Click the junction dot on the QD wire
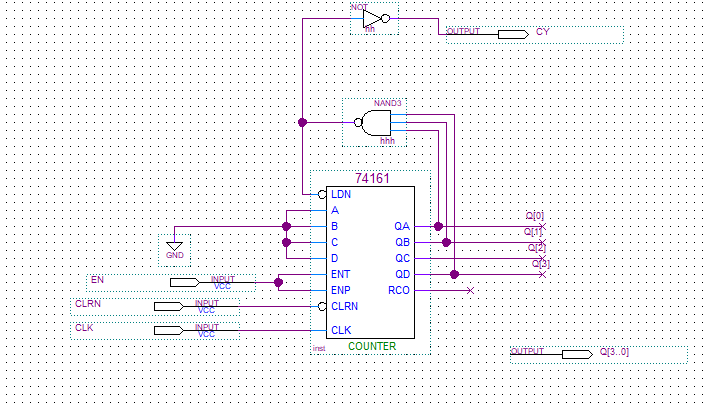The width and height of the screenshot is (703, 404). point(455,274)
